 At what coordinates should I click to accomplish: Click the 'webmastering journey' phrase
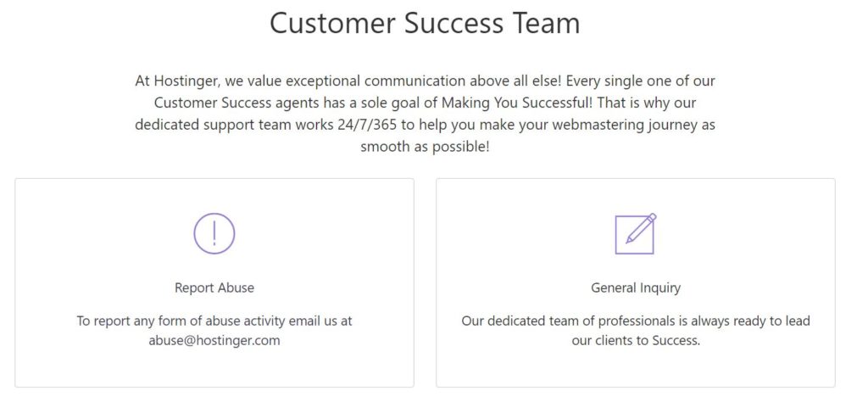[625, 125]
